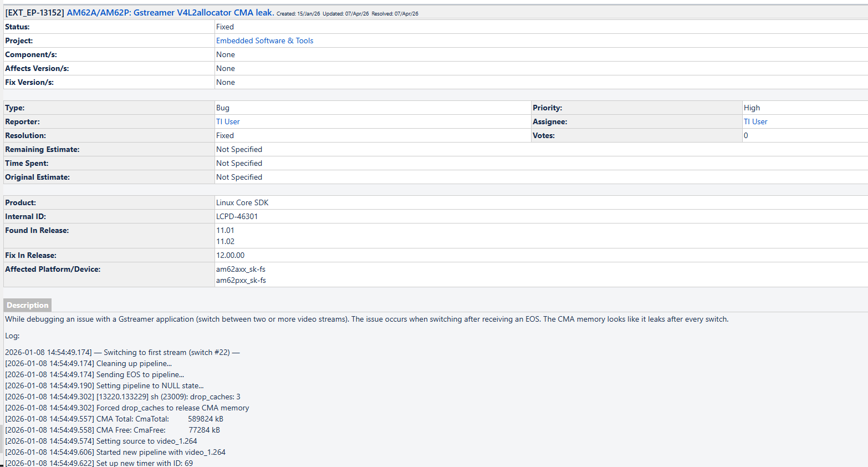Image resolution: width=868 pixels, height=467 pixels.
Task: Click the Votes count 0
Action: 746,135
